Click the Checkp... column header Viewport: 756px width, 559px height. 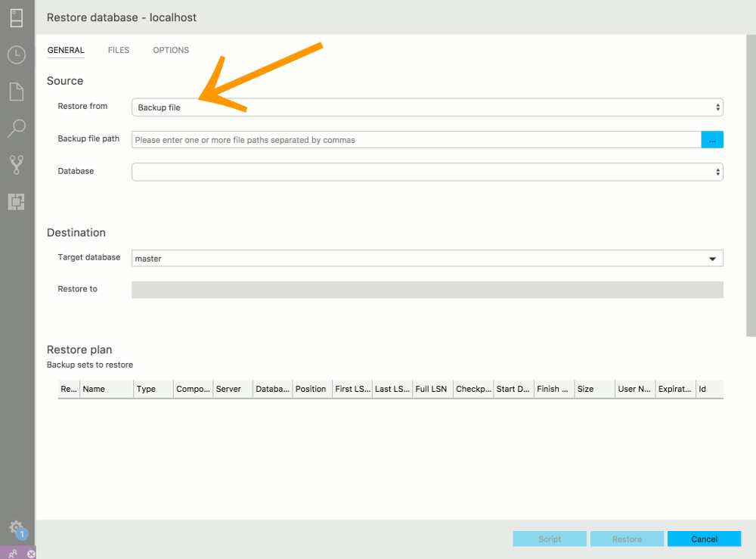point(473,389)
